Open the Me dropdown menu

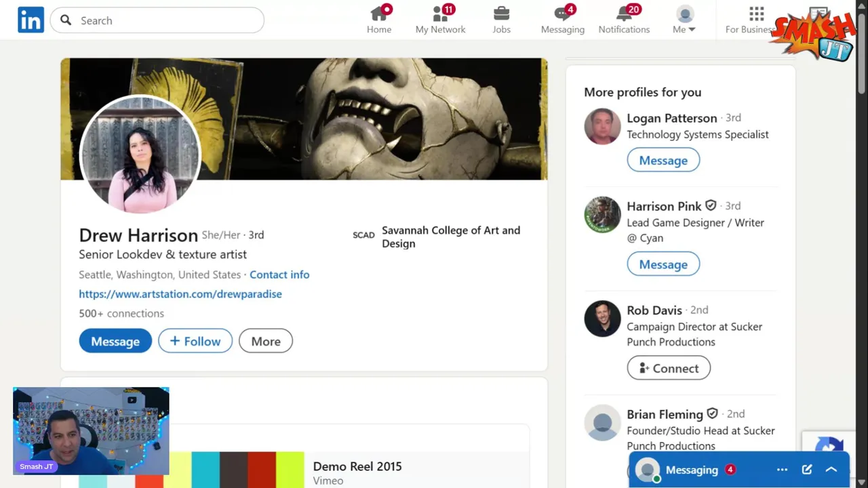684,20
